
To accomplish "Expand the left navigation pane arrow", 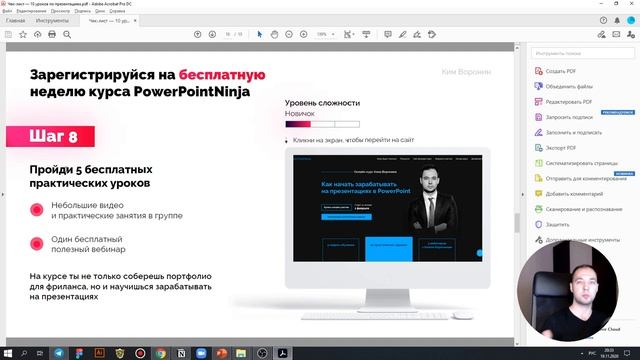I will click(3, 195).
